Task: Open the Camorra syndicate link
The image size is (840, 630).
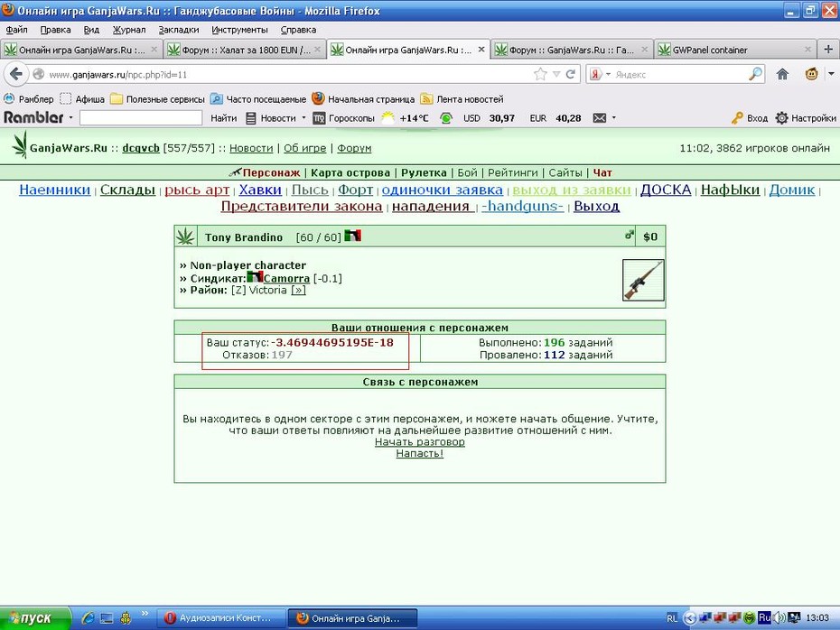Action: pos(286,278)
